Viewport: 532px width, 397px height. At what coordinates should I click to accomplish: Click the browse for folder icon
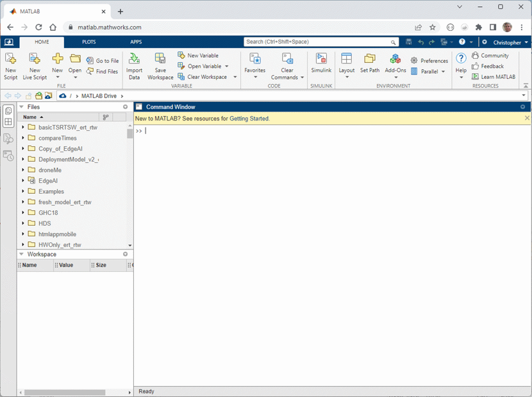48,96
